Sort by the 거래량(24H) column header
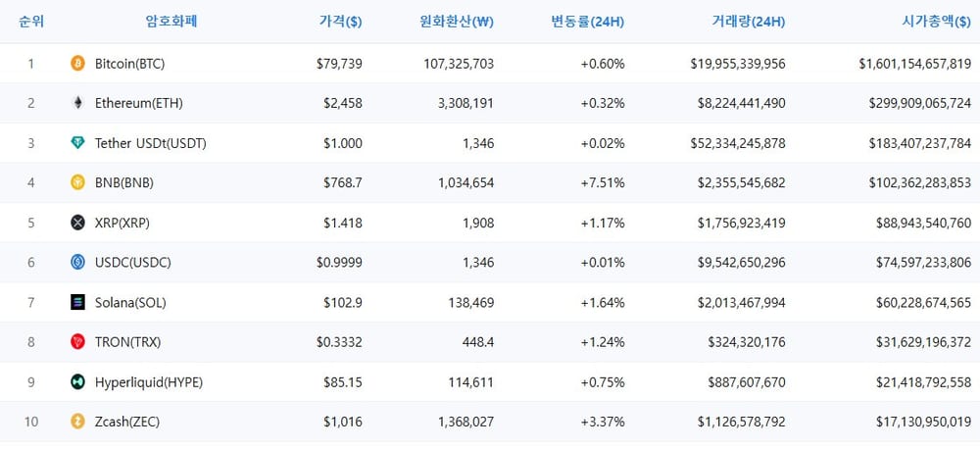Viewport: 980px width, 450px height. 748,22
